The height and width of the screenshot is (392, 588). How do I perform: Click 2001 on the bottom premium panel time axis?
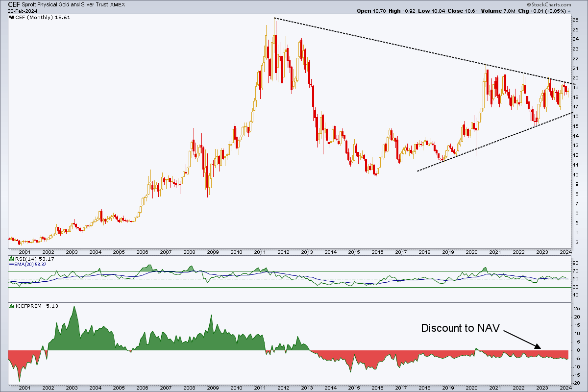[x=24, y=388]
